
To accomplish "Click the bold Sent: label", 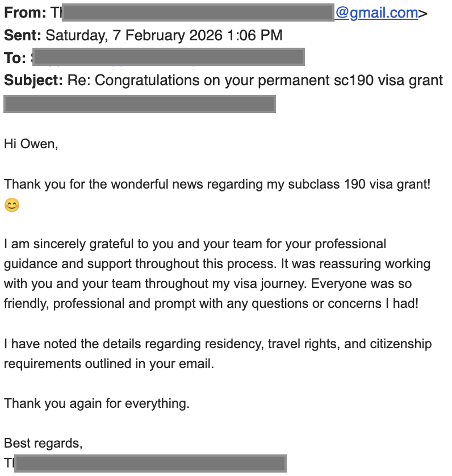I will coord(23,35).
